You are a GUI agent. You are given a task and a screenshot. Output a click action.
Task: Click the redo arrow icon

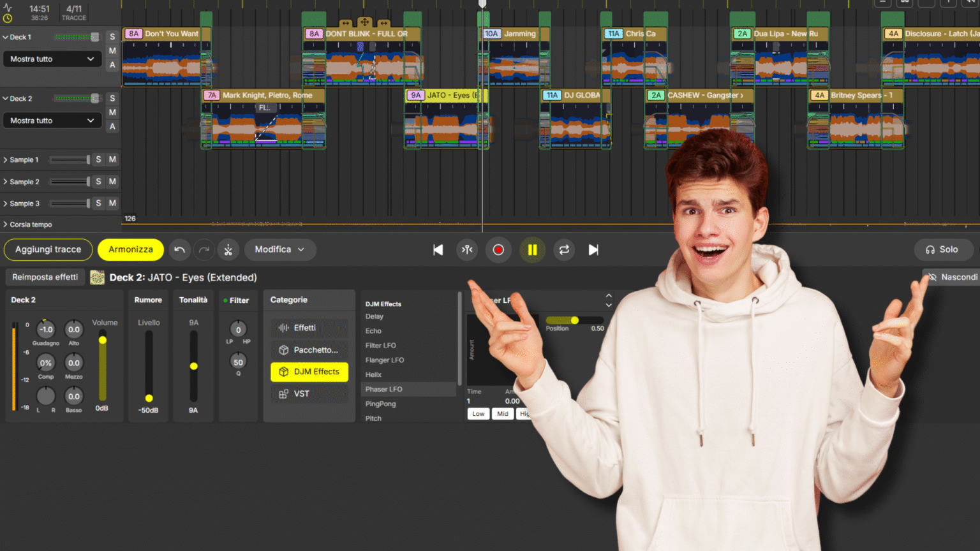204,250
